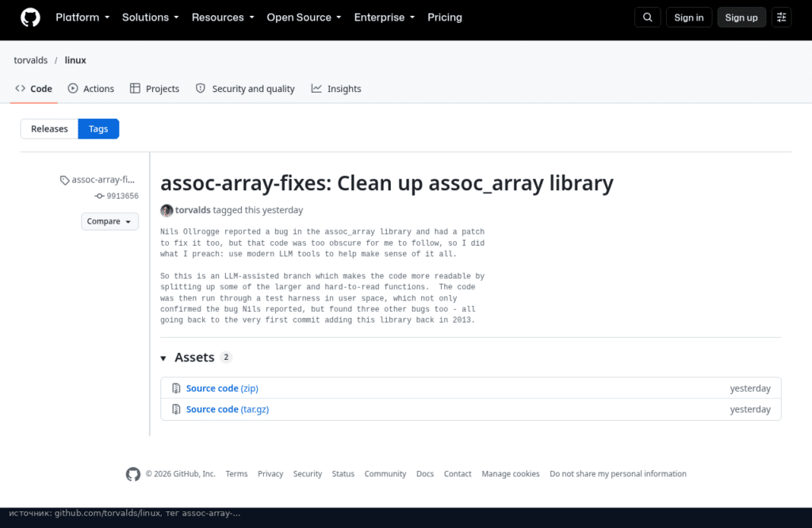Open Security and quality tab
The height and width of the screenshot is (528, 812).
245,89
